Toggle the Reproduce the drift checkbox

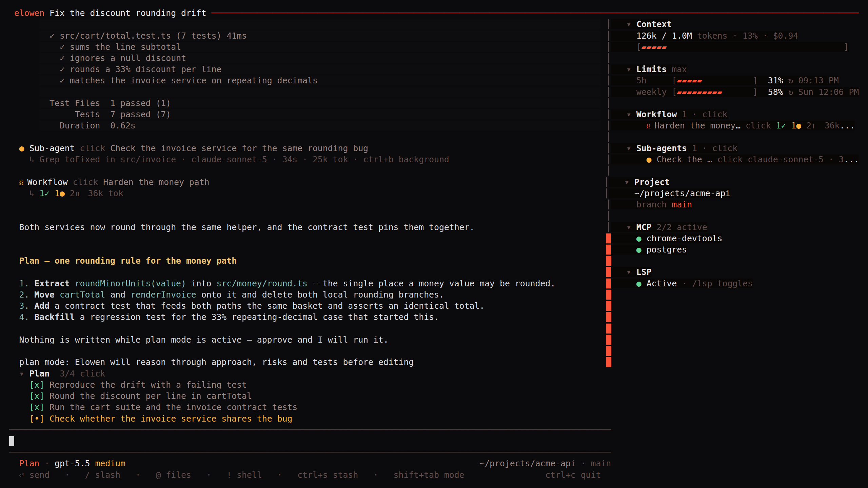(x=37, y=385)
